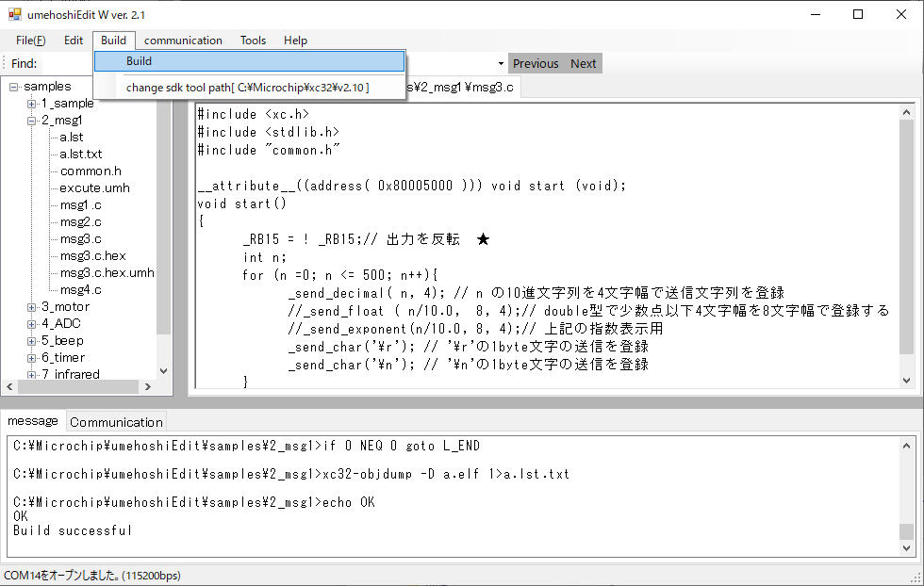This screenshot has height=586, width=924.
Task: Click the msg3.c editor tab
Action: [x=462, y=88]
